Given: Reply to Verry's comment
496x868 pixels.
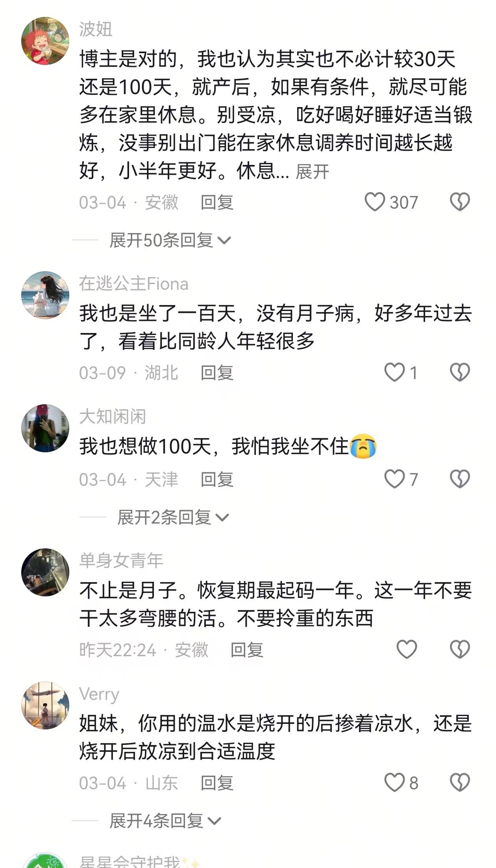Looking at the screenshot, I should click(217, 783).
